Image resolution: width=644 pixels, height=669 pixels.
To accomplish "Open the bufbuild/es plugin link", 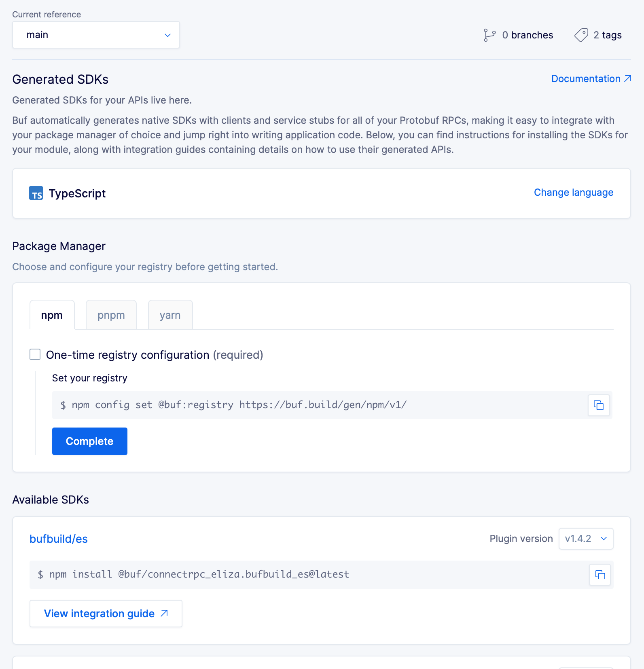I will click(59, 539).
